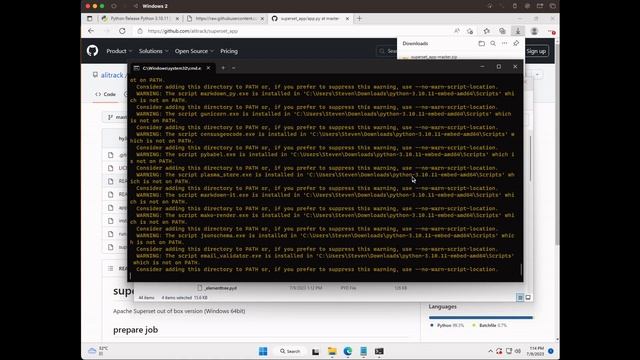Expand the Open Source dropdown menu
The height and width of the screenshot is (360, 640).
[194, 51]
